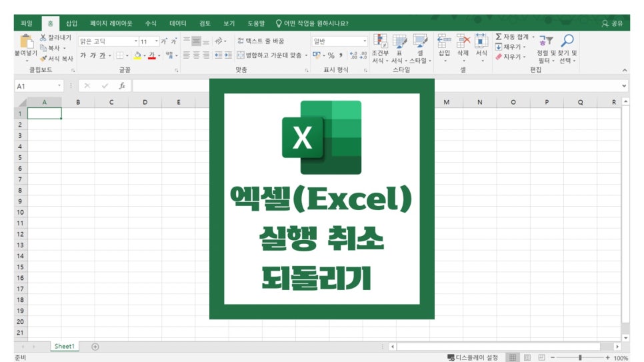Toggle italic (slanted 가) formatting

point(93,55)
